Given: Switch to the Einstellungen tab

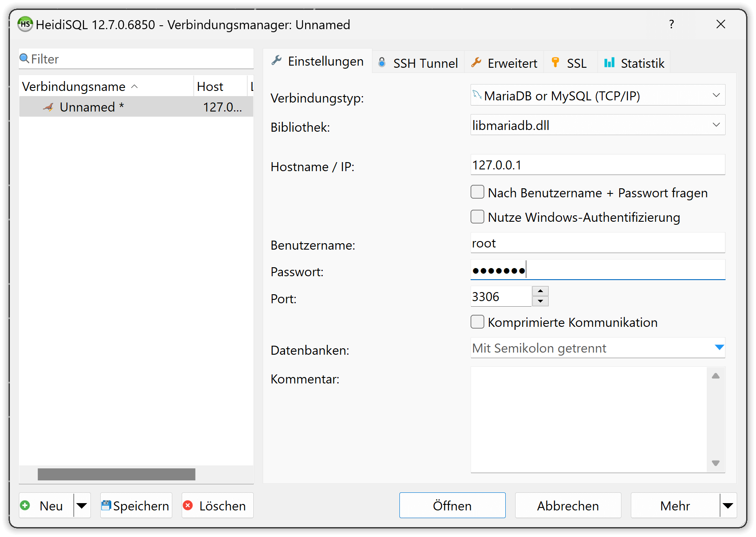Looking at the screenshot, I should click(318, 61).
